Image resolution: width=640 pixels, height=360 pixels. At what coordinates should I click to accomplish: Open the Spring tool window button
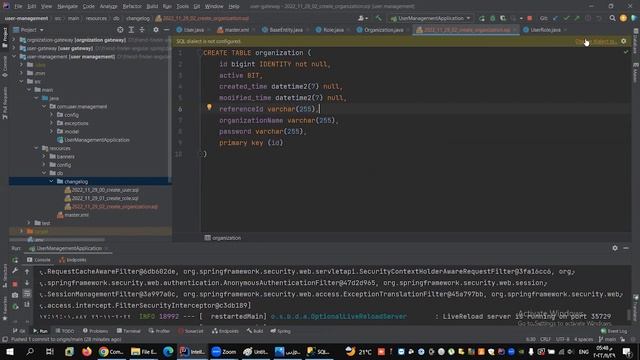coord(280,331)
